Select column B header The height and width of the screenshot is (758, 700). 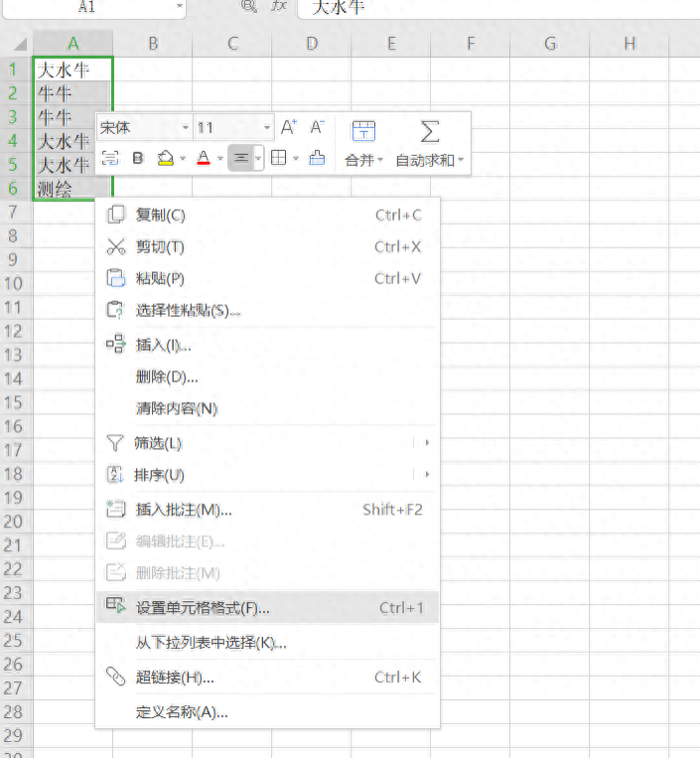153,44
